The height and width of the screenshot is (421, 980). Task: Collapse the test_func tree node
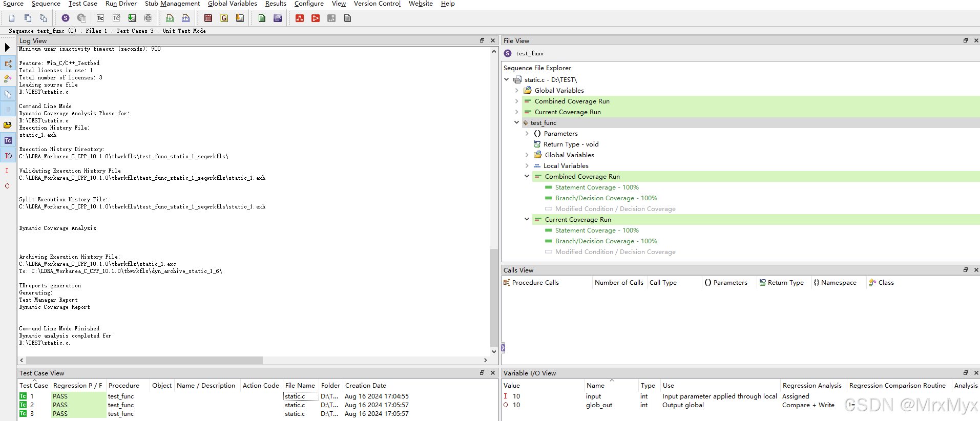[x=516, y=123]
